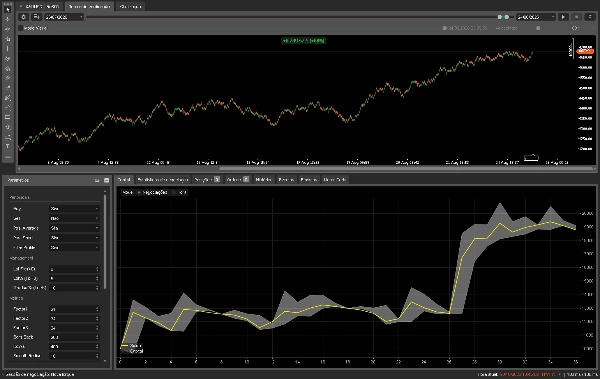Viewport: 600px width, 379px height.
Task: Click the Parameters panel vertical scrollbar
Action: click(x=105, y=242)
